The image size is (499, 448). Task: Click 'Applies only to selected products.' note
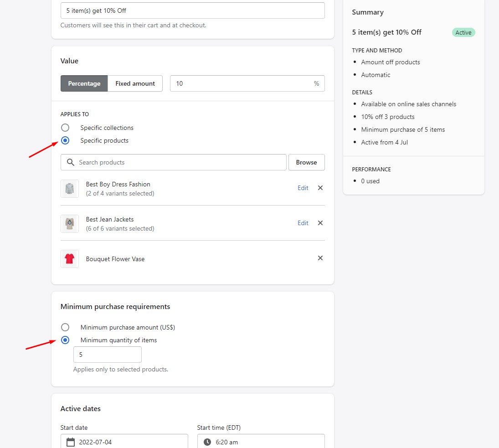point(121,370)
